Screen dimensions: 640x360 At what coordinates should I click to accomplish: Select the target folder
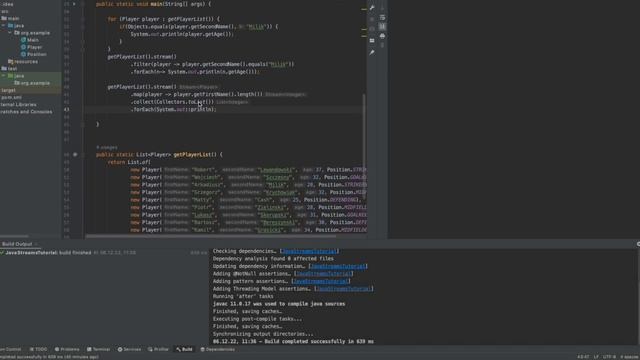[9, 90]
